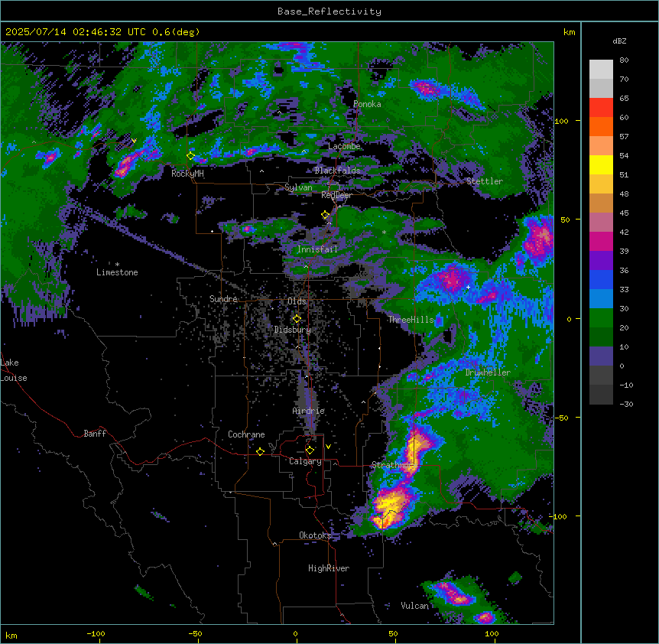Select the gold 48-51 dBZ legend swatch

[x=601, y=184]
